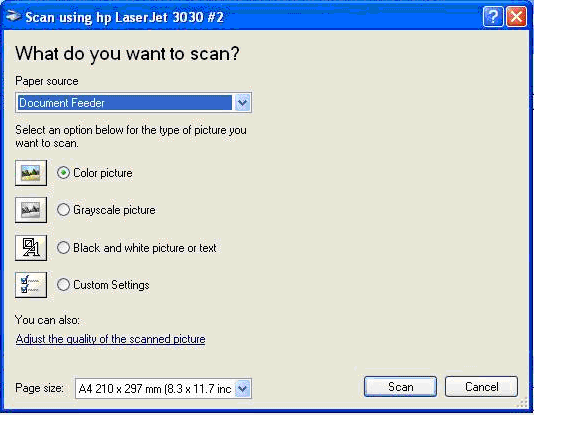The image size is (576, 432).
Task: Click the Custom Settings checklist icon
Action: click(x=31, y=285)
